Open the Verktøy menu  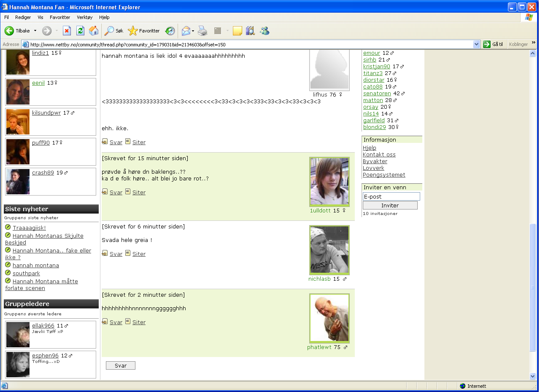(x=85, y=17)
